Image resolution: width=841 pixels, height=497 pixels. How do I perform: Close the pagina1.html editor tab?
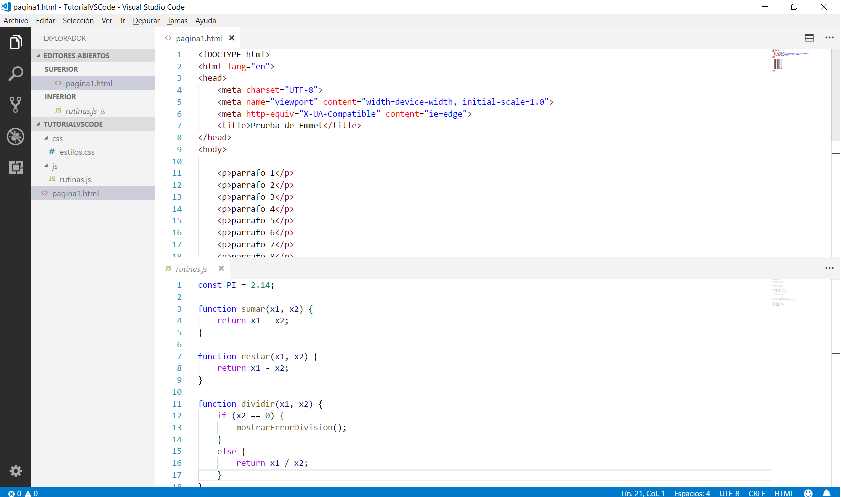pos(232,38)
